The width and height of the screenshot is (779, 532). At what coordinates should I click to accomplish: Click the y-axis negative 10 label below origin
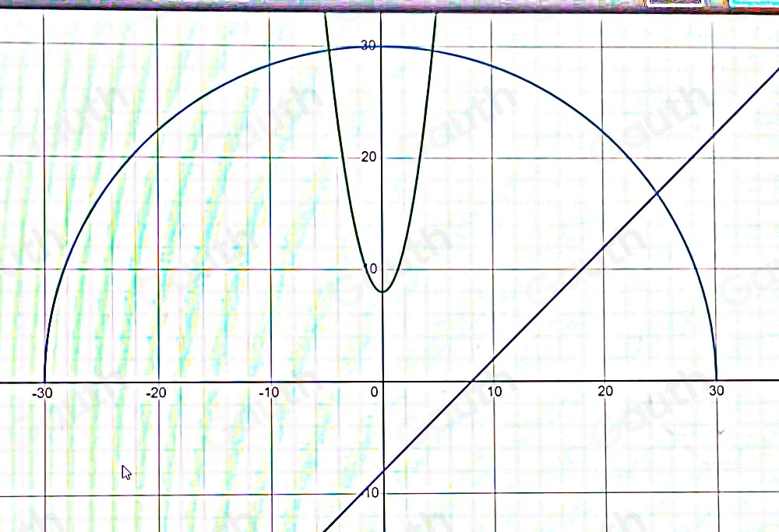371,493
